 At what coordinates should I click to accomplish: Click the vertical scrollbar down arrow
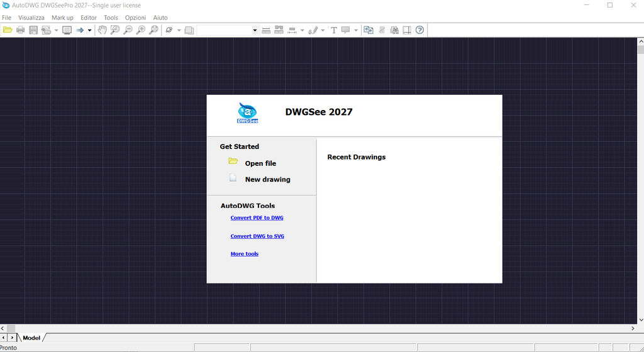click(x=641, y=320)
